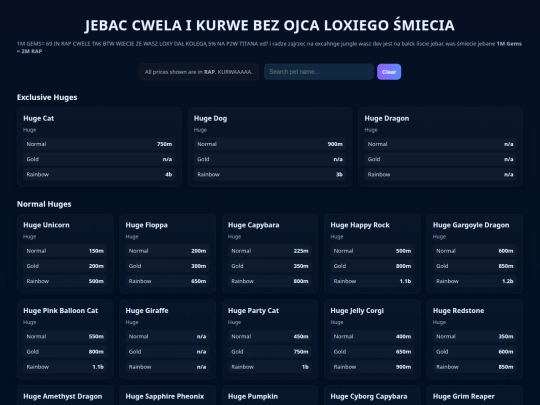The height and width of the screenshot is (405, 540).
Task: Click Huge Gargoyle Dragon Gold 850m value
Action: 506,266
